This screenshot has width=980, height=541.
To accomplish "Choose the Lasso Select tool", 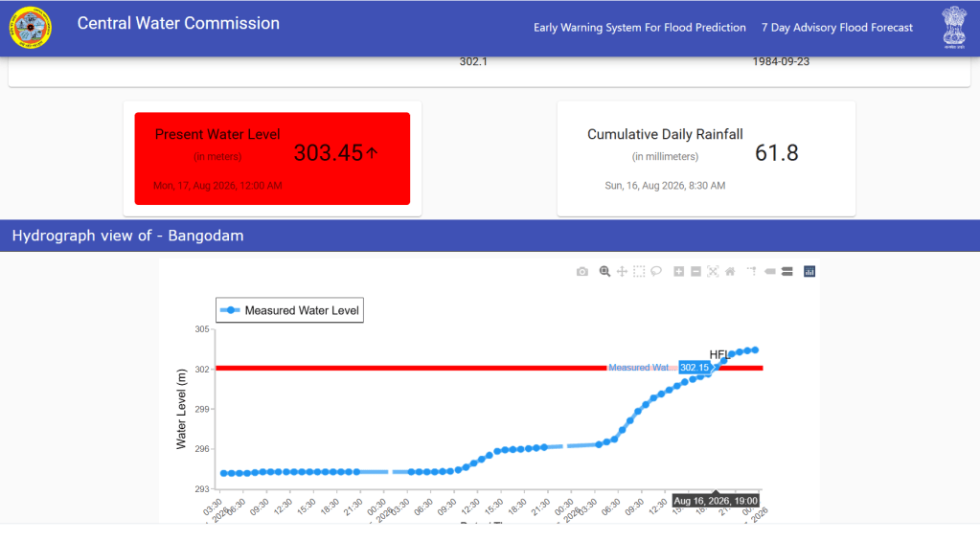I will coord(656,271).
